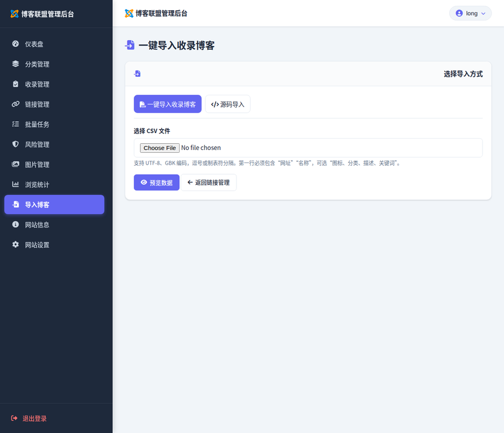The width and height of the screenshot is (504, 433).
Task: Go to 图片管理 page
Action: [54, 164]
